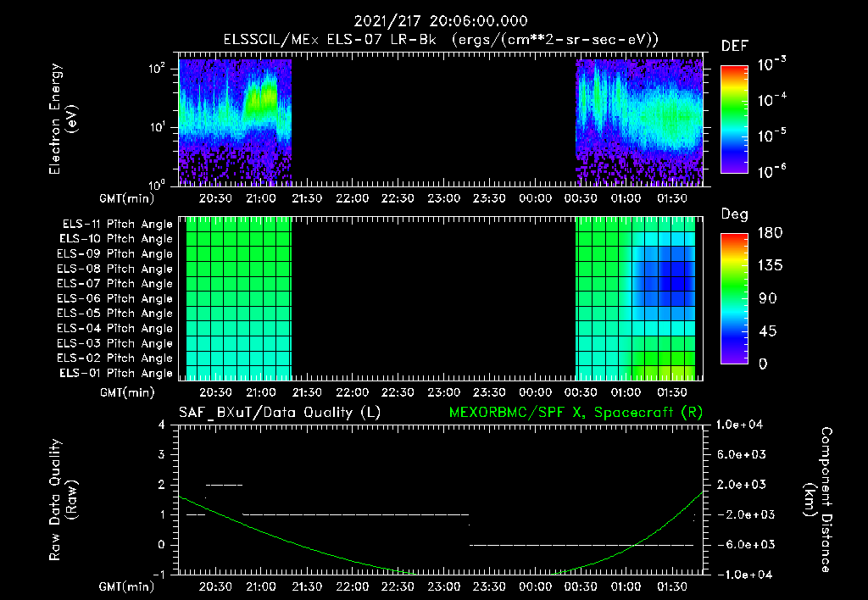
Task: Click the SAF_BXuT/Data Quality (L) legend
Action: pyautogui.click(x=280, y=413)
